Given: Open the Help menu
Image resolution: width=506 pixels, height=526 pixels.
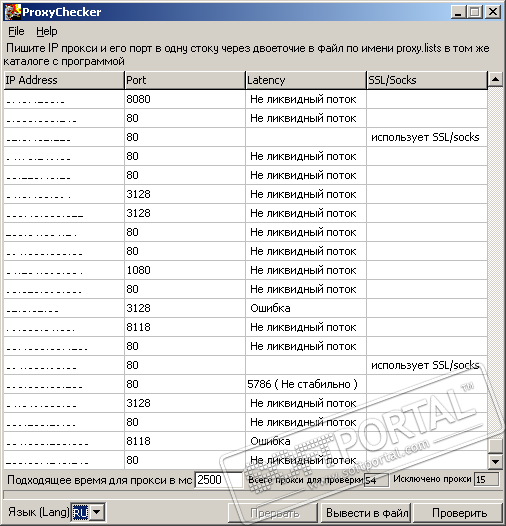Looking at the screenshot, I should [x=47, y=31].
